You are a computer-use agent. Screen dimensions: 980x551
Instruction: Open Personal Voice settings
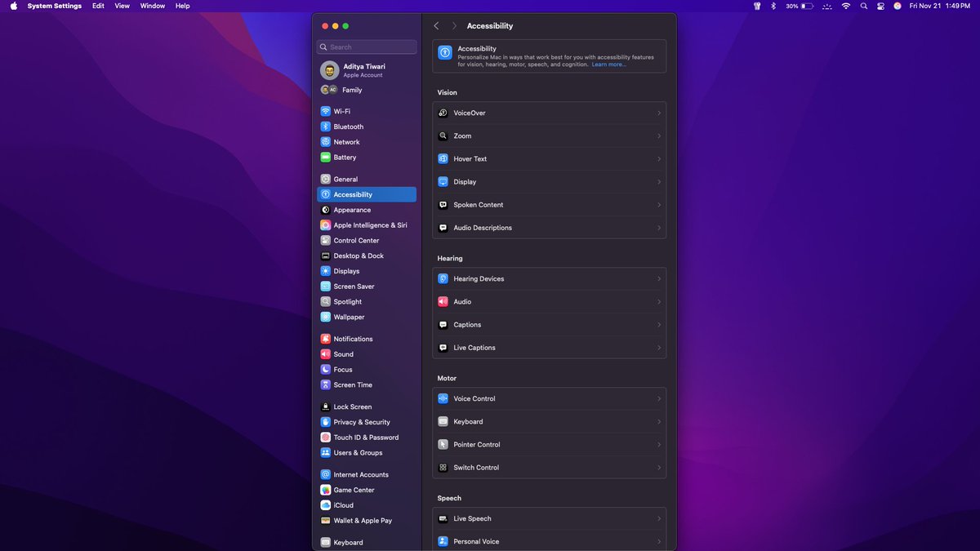point(549,540)
